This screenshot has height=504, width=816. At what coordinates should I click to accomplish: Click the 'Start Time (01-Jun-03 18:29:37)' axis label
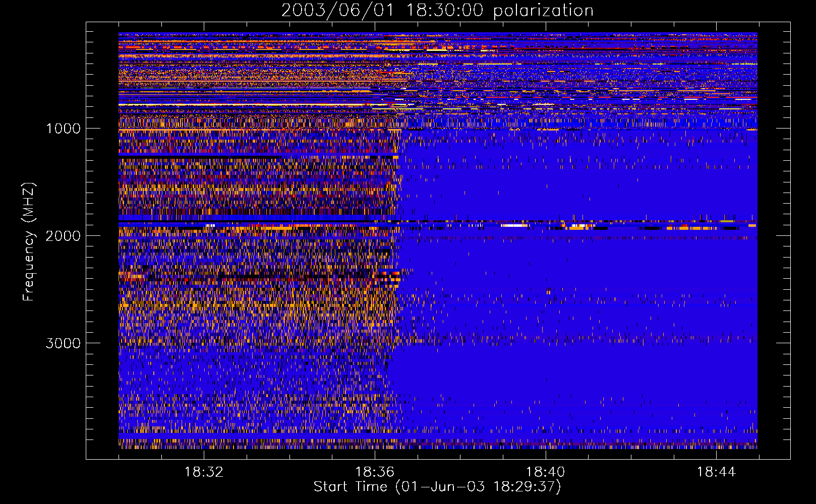[437, 487]
